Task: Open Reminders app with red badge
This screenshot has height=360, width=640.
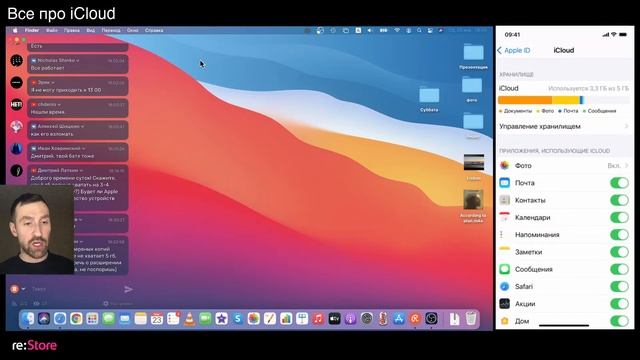Action: pos(173,318)
